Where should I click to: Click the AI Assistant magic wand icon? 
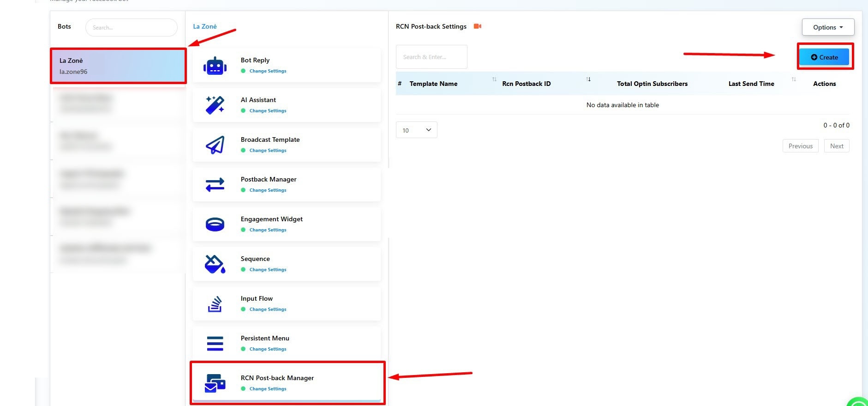[215, 105]
